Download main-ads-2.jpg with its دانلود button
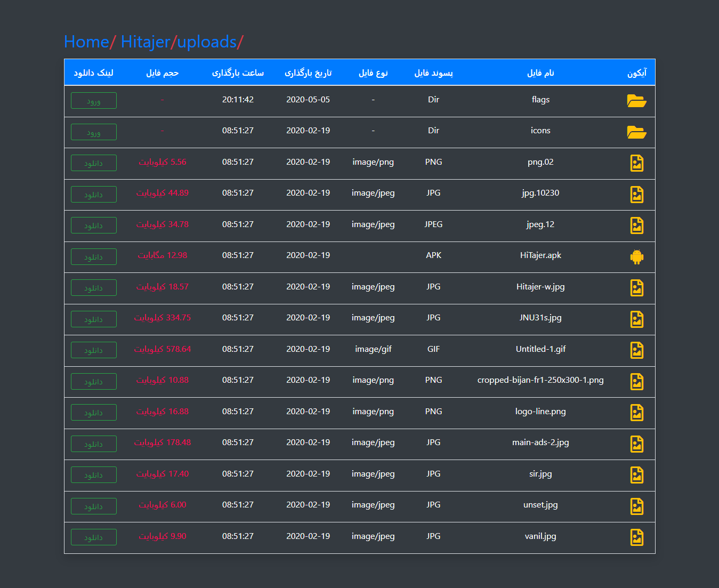This screenshot has width=719, height=588. 94,444
